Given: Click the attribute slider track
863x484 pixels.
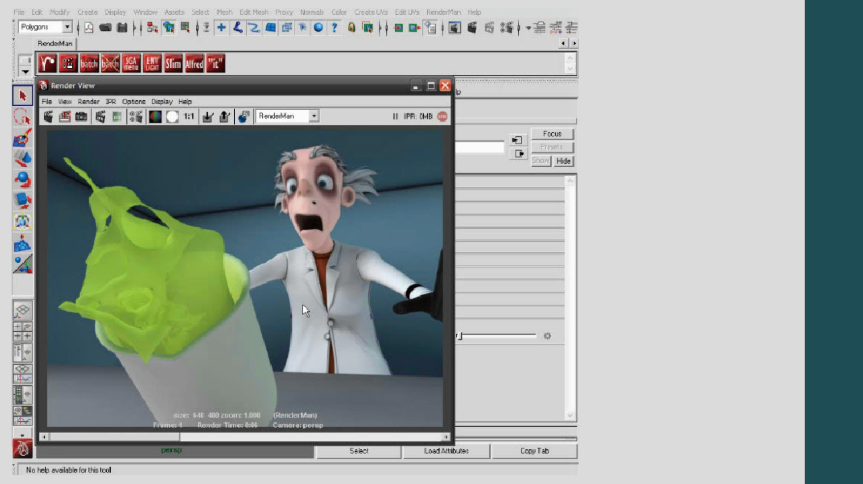Looking at the screenshot, I should [498, 335].
